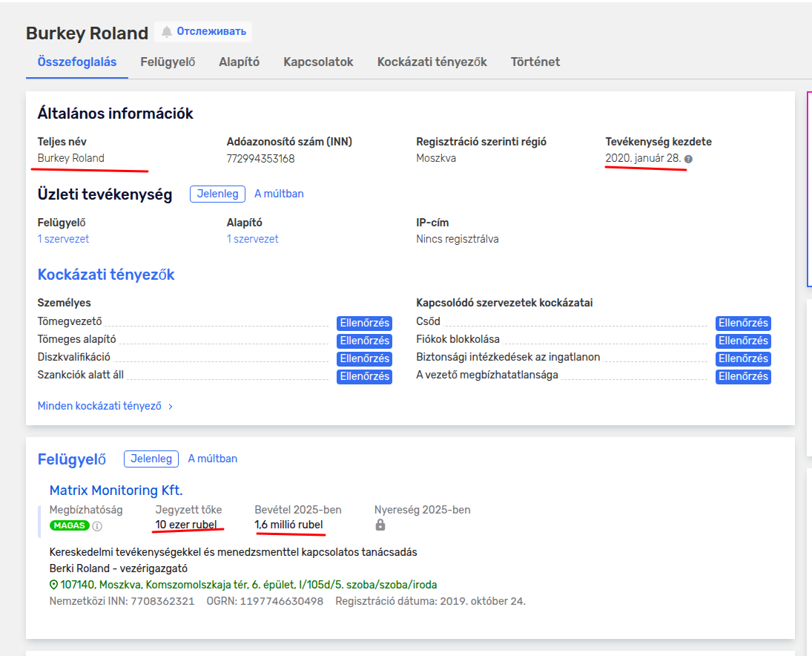Open the address link 107140, Moszkva, Komszomolszkaja tér
Image resolution: width=812 pixels, height=656 pixels.
[248, 585]
